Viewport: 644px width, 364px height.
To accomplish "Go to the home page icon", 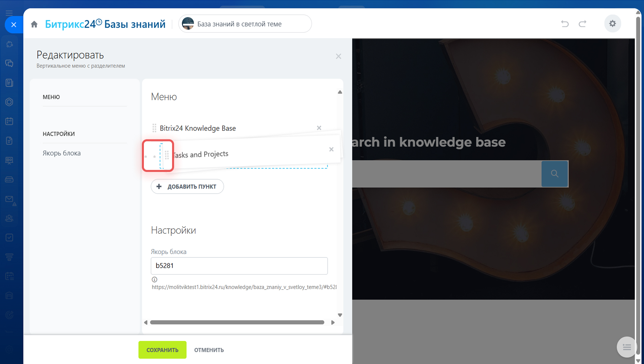I will [x=34, y=24].
